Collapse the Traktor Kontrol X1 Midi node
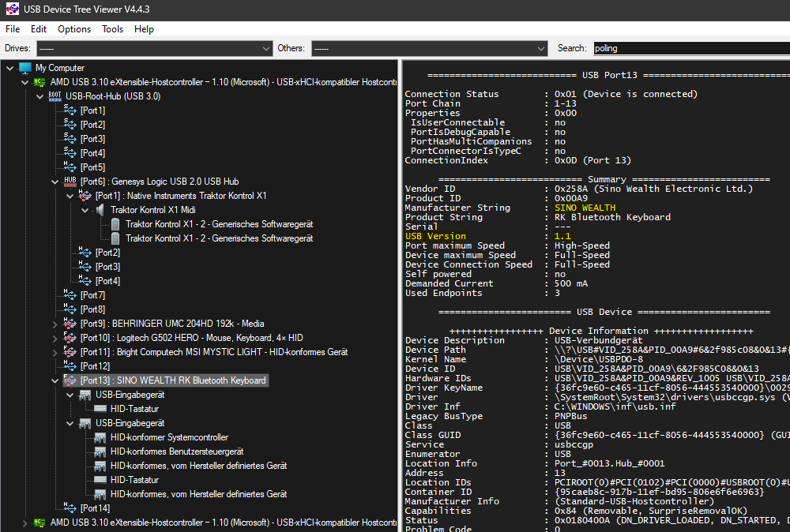The width and height of the screenshot is (790, 532). [85, 210]
